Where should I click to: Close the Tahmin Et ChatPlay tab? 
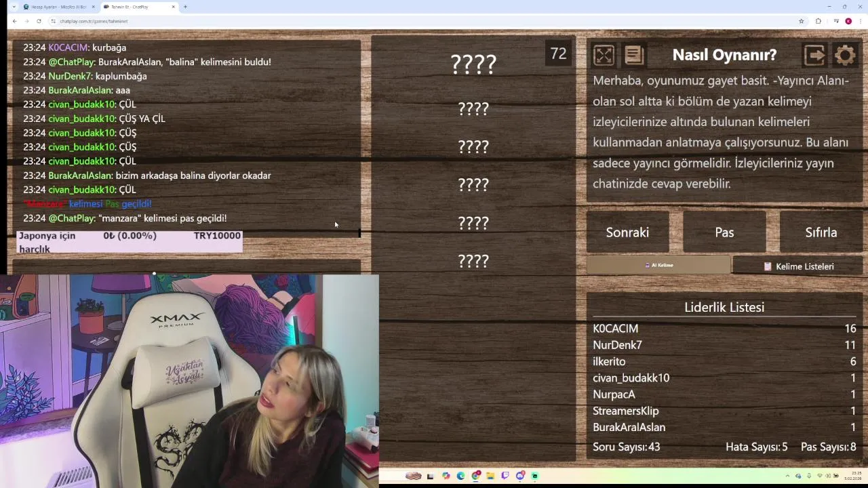click(x=174, y=7)
